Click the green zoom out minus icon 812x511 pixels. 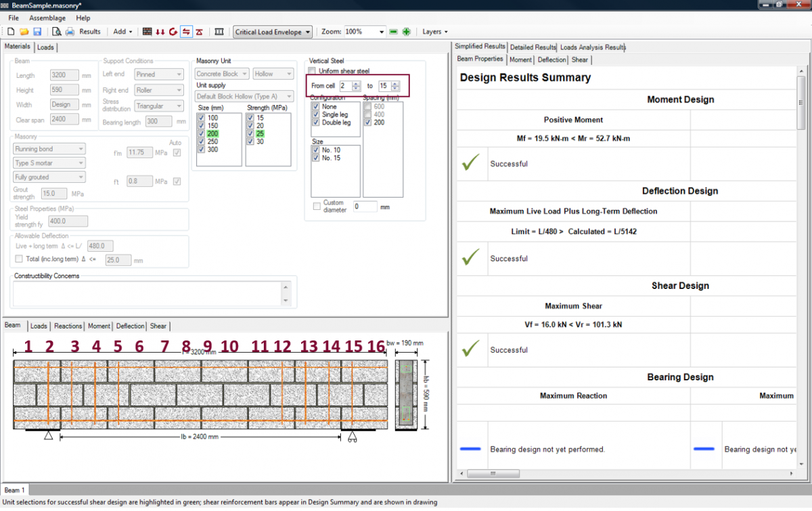click(394, 32)
